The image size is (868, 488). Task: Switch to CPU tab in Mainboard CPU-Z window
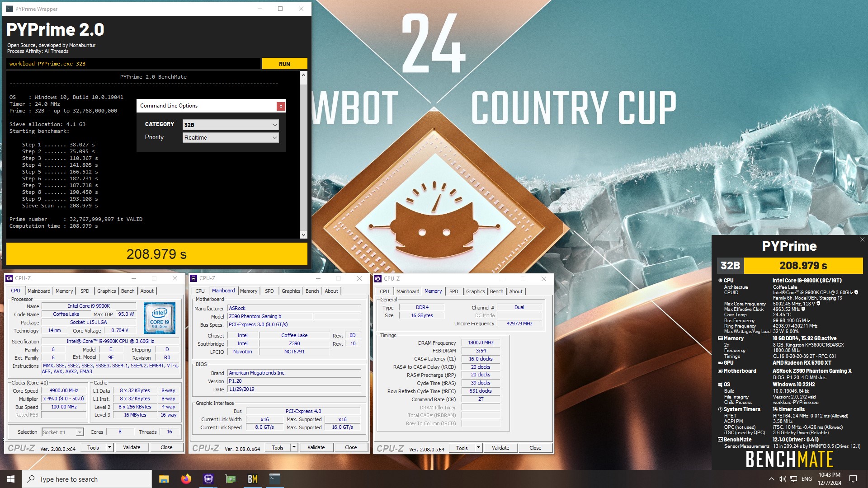[x=200, y=291]
